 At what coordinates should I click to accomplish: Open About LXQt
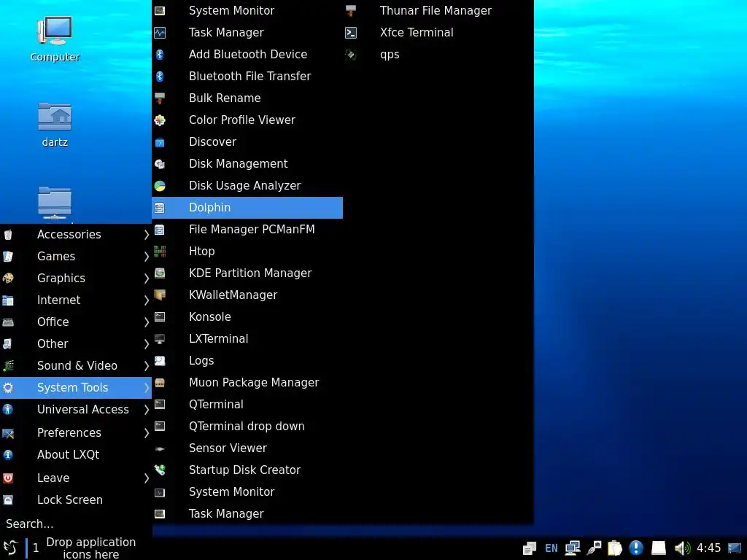(76, 455)
